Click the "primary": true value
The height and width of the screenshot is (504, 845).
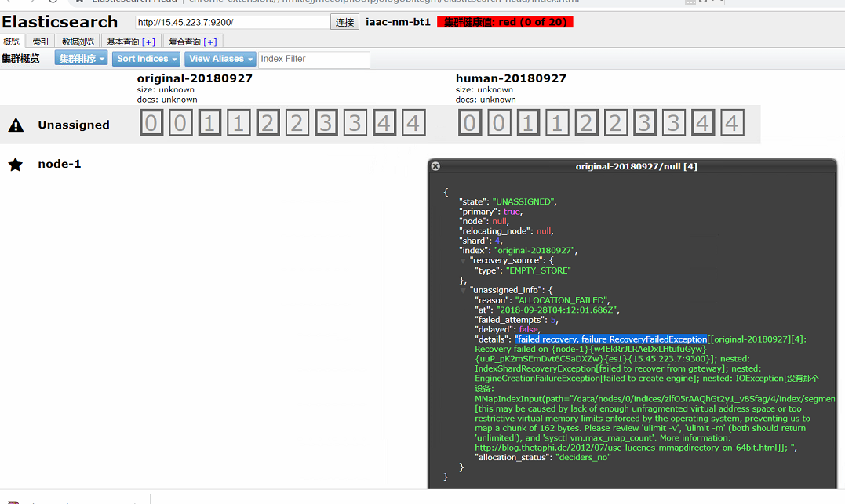coord(512,212)
